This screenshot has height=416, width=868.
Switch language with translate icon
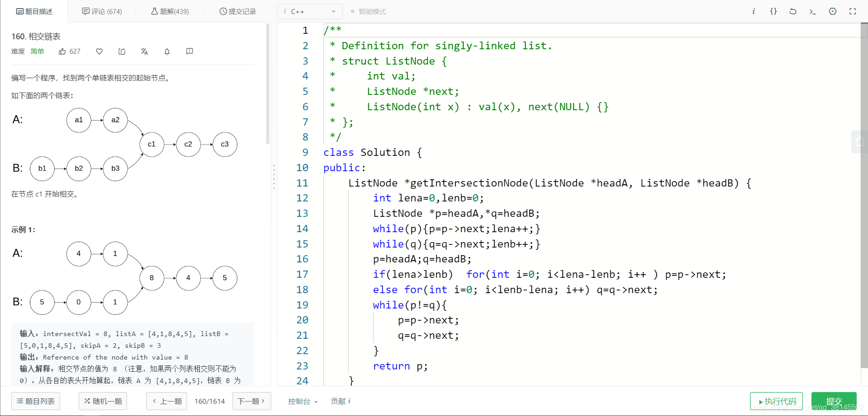coord(145,51)
